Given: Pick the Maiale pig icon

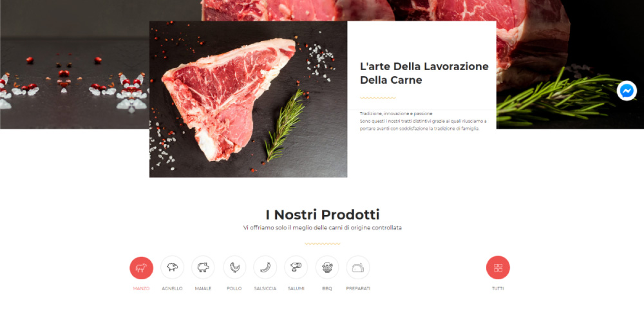Looking at the screenshot, I should (x=203, y=267).
